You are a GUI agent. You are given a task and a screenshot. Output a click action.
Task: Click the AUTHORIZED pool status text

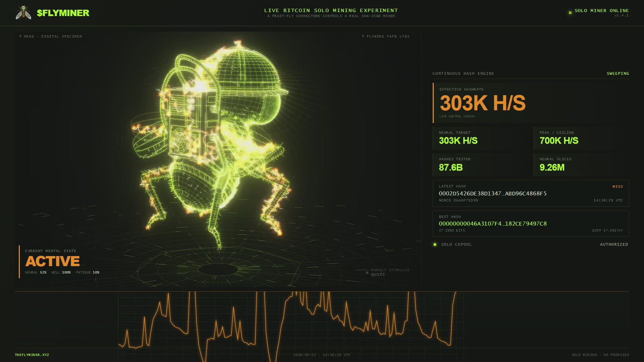point(614,244)
